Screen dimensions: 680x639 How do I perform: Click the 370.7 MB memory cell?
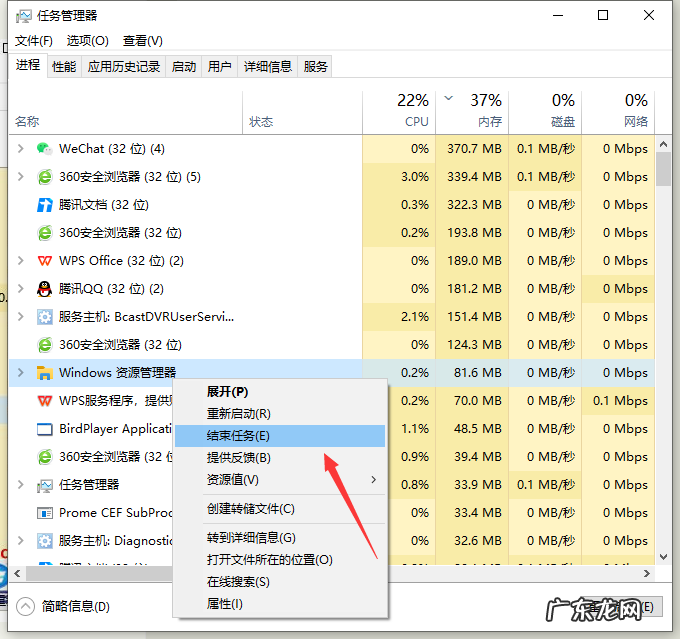(x=472, y=149)
